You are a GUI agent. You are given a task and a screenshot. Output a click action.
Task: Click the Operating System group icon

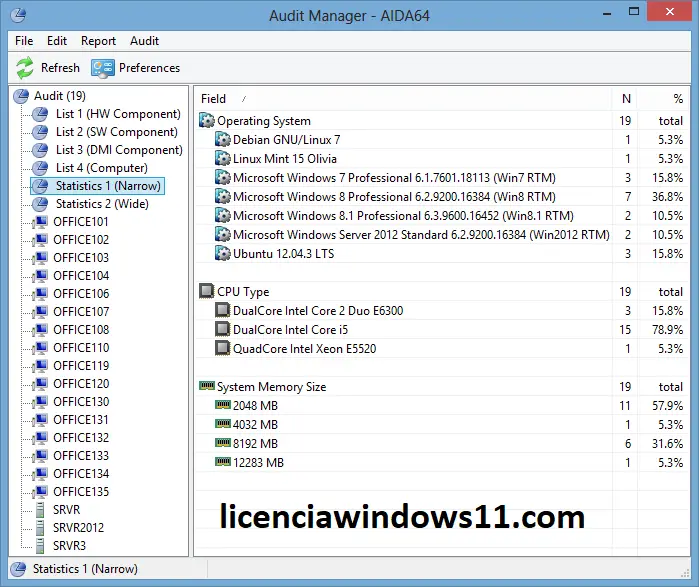pyautogui.click(x=207, y=121)
